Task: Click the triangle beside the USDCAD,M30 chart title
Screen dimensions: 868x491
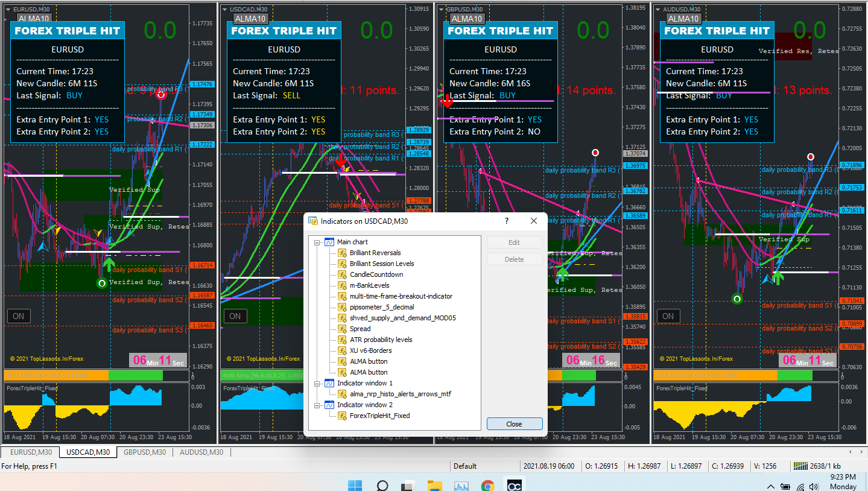Action: coord(224,9)
